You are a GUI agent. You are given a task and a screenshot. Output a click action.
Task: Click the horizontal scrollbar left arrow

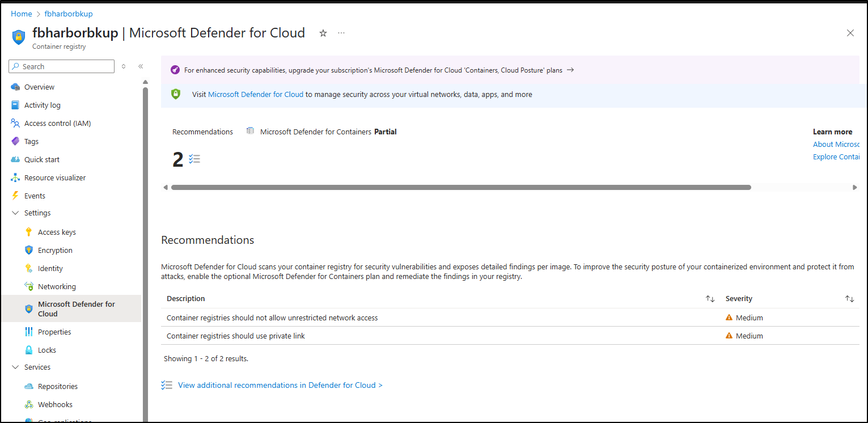pos(166,187)
